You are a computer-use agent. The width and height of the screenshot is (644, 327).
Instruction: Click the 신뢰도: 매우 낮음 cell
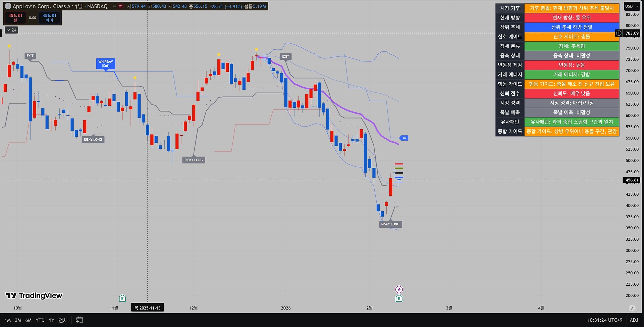click(x=572, y=93)
